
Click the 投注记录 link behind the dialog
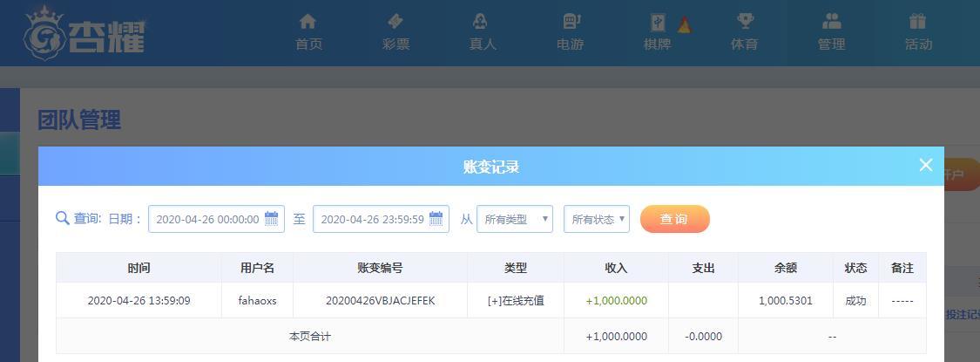963,315
